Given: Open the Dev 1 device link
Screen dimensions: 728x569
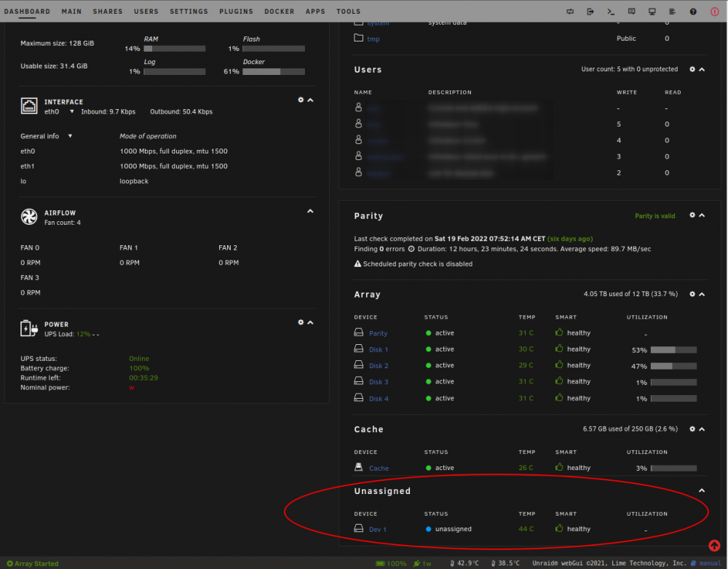Looking at the screenshot, I should pos(377,530).
